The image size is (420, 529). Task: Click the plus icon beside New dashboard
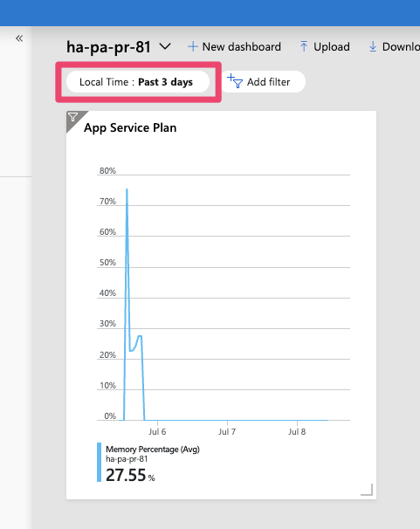193,46
